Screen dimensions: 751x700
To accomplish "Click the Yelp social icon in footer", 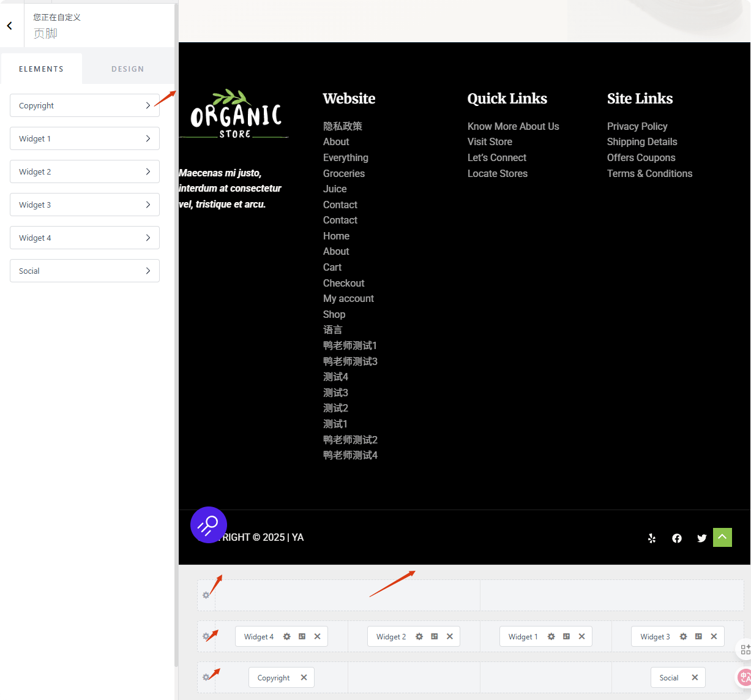I will 652,538.
